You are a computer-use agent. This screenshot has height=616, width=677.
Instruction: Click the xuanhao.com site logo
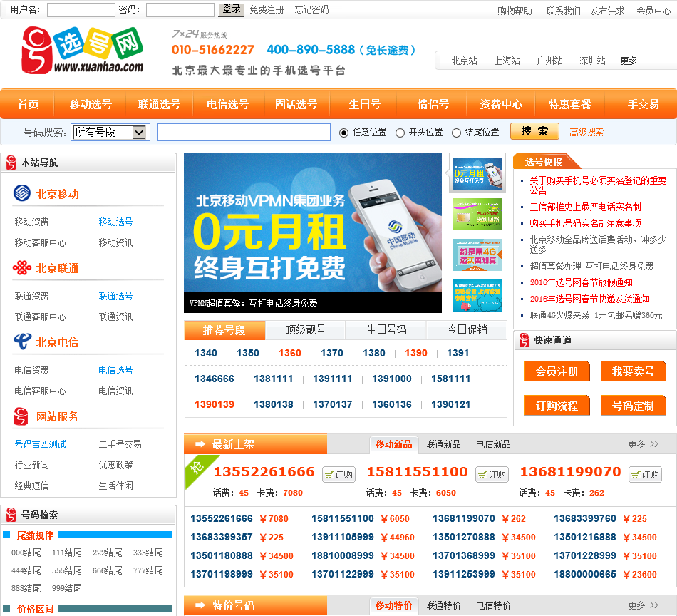83,50
